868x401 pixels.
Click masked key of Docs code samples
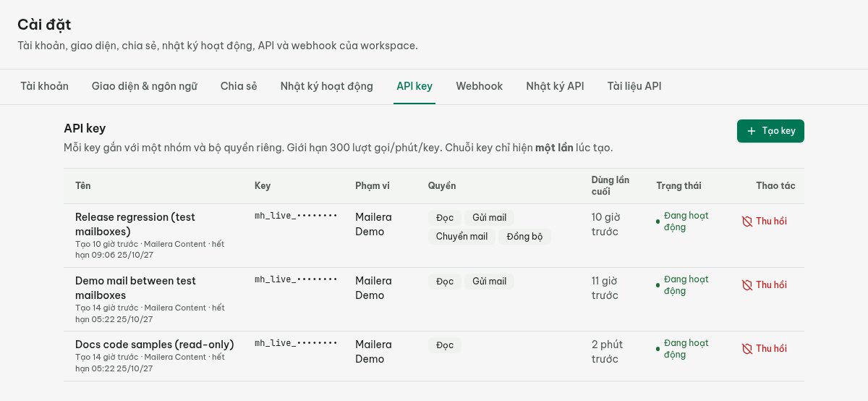click(x=296, y=343)
